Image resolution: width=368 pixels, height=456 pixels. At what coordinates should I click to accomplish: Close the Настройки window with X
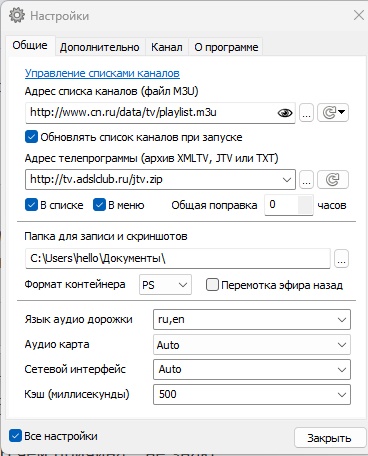pyautogui.click(x=359, y=15)
